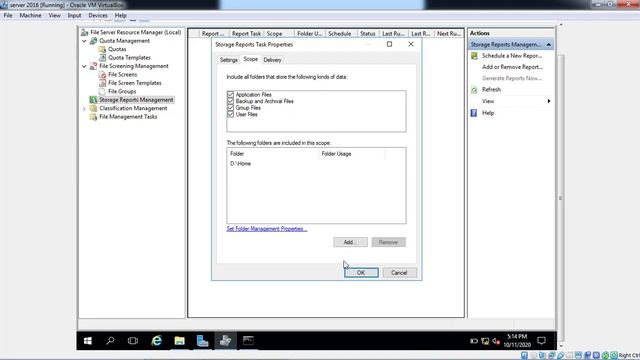Select the Scope tab
Image resolution: width=640 pixels, height=360 pixels.
tap(251, 59)
